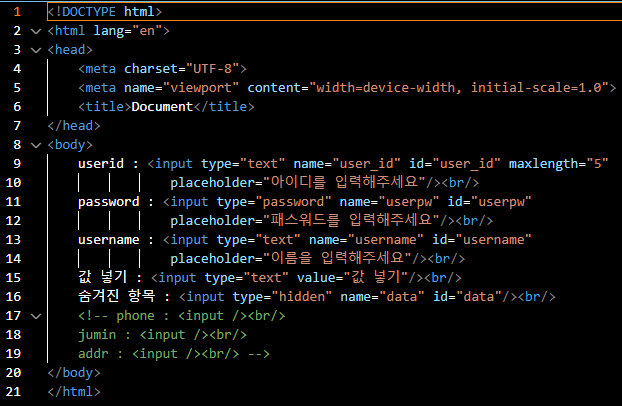Click the 아이디를 입력해주세요 placeholder text
This screenshot has width=622, height=406.
pos(344,183)
